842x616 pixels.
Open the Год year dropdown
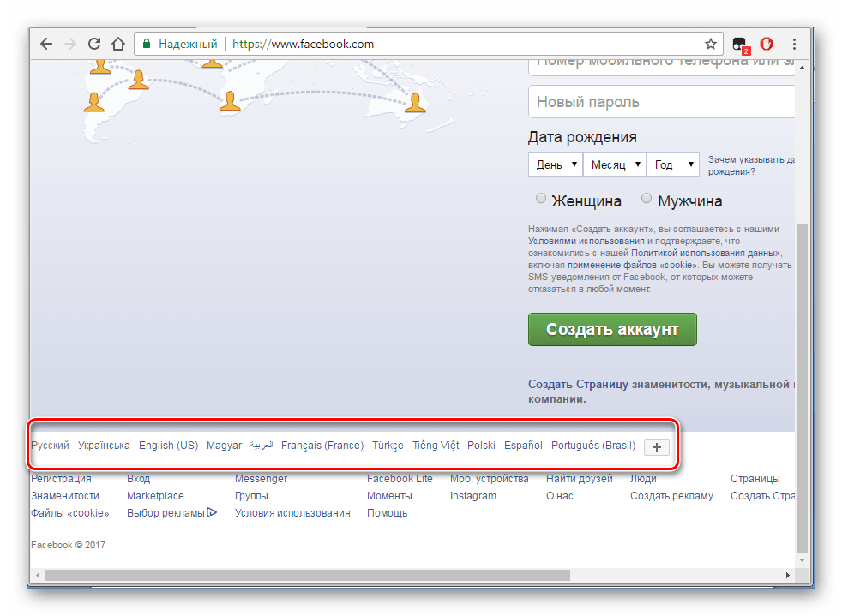click(673, 164)
